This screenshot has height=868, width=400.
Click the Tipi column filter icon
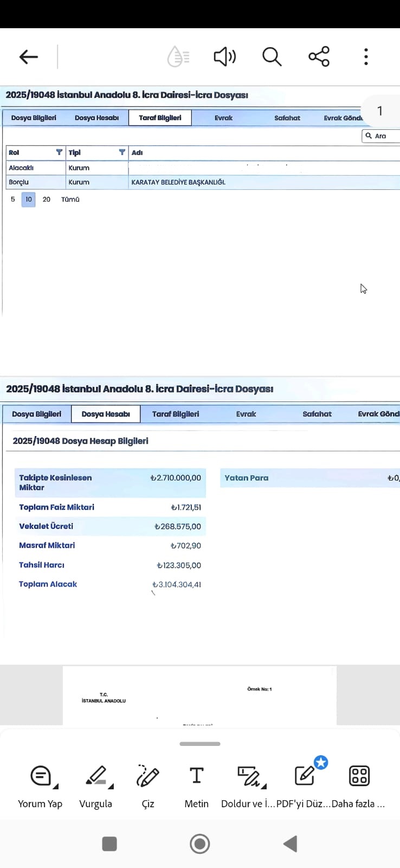[122, 152]
